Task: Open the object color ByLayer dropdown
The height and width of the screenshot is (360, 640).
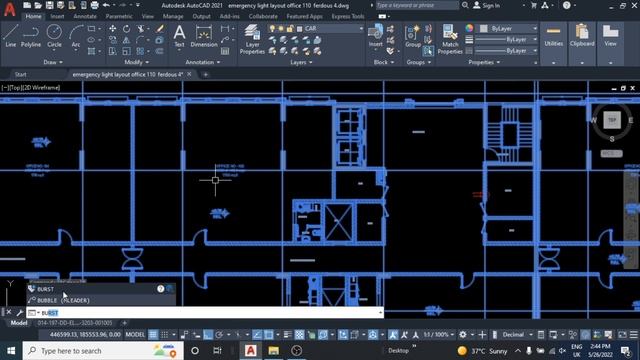Action: (x=535, y=29)
